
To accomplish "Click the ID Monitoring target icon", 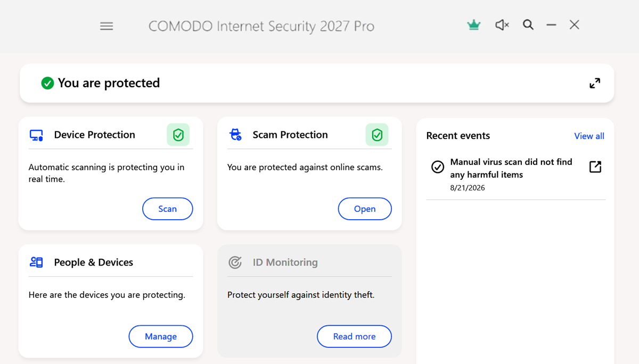I will [x=235, y=262].
